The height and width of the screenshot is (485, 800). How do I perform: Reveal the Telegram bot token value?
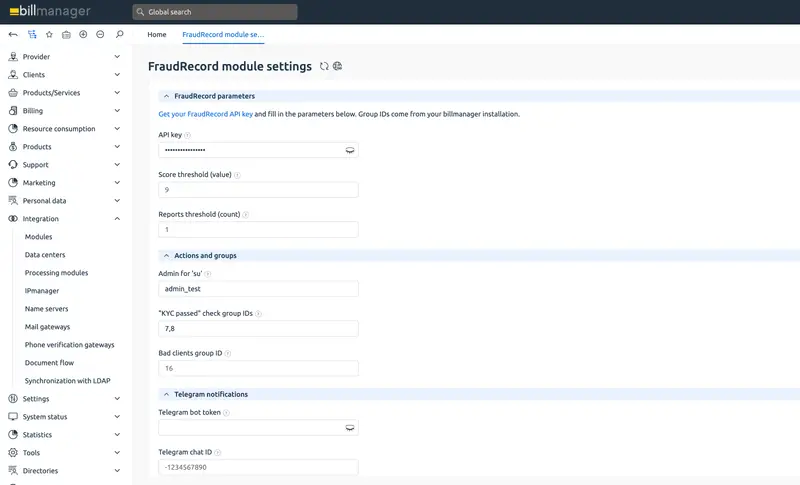pos(350,428)
